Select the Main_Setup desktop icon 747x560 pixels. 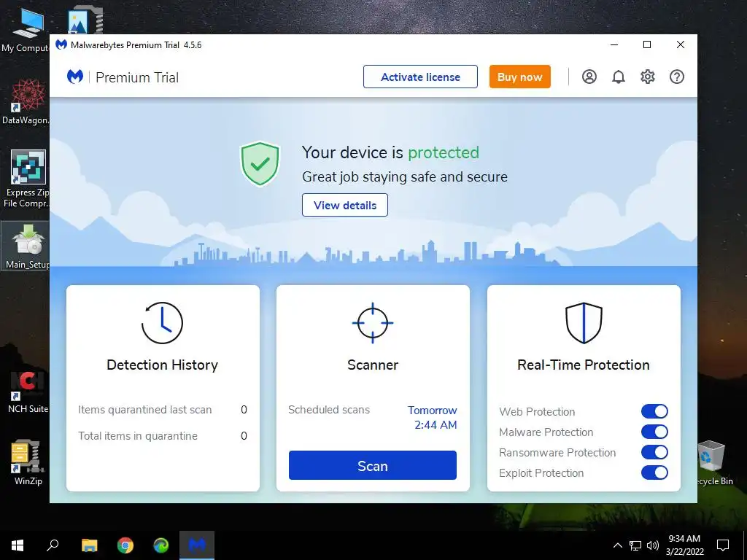point(26,246)
